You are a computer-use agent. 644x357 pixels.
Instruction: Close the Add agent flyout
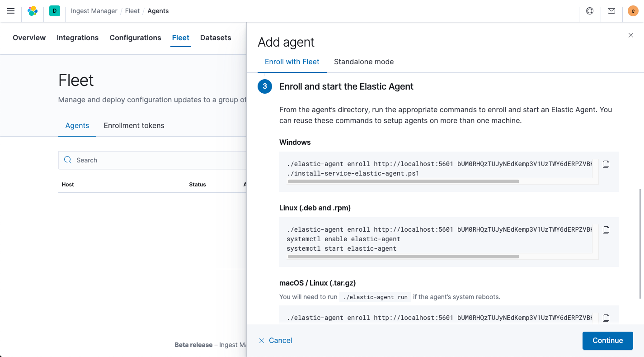click(631, 35)
